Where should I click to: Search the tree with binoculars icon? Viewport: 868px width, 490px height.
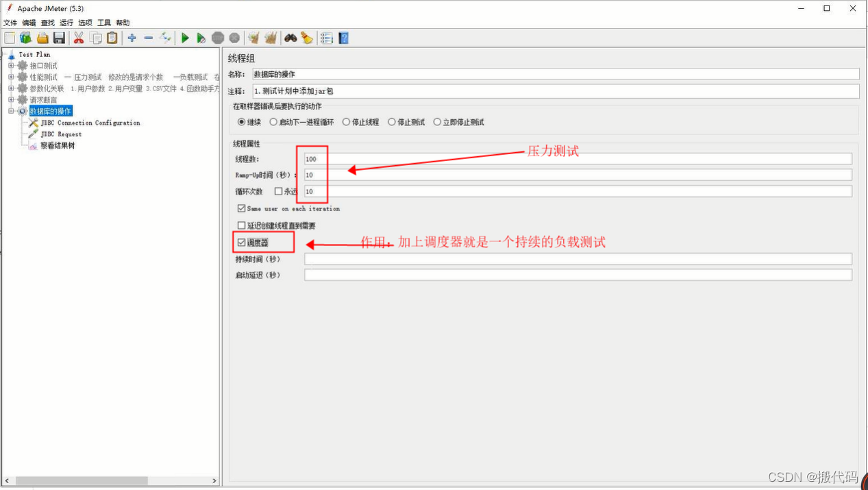click(290, 38)
